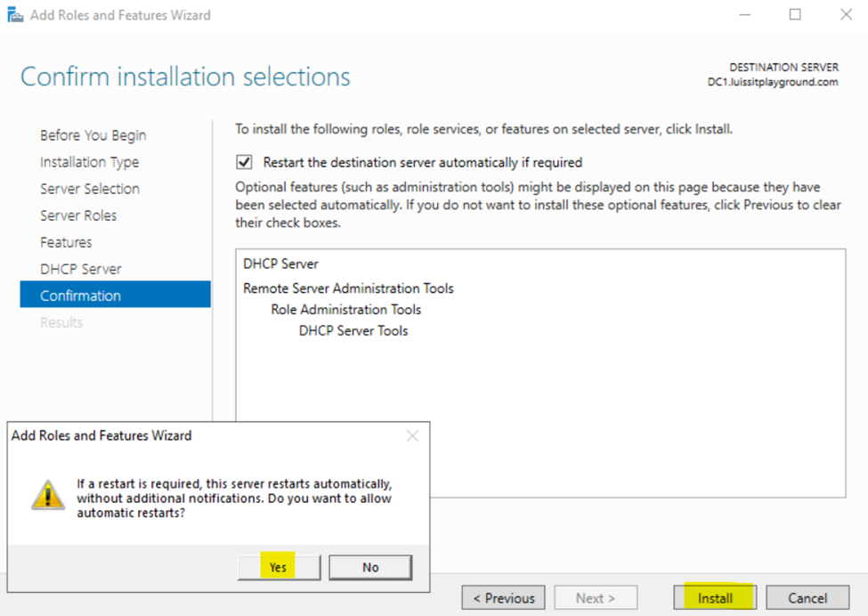Click the wizard icon in title bar
This screenshot has width=868, height=616.
15,14
